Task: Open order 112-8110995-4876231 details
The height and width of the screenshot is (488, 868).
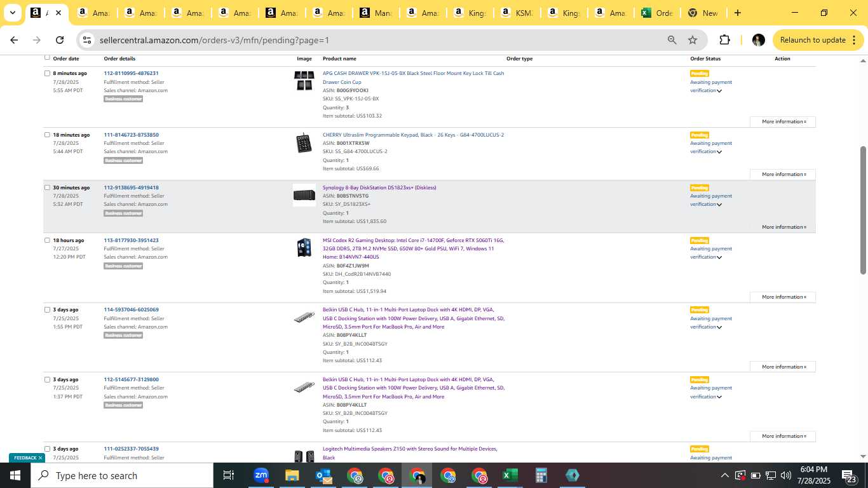Action: 131,73
